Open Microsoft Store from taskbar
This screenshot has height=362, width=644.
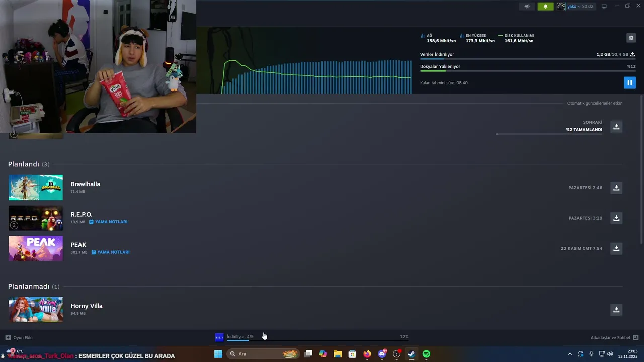coord(352,354)
